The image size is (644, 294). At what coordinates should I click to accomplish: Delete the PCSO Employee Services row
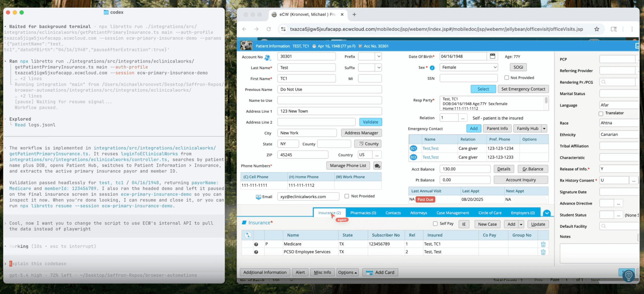543,252
